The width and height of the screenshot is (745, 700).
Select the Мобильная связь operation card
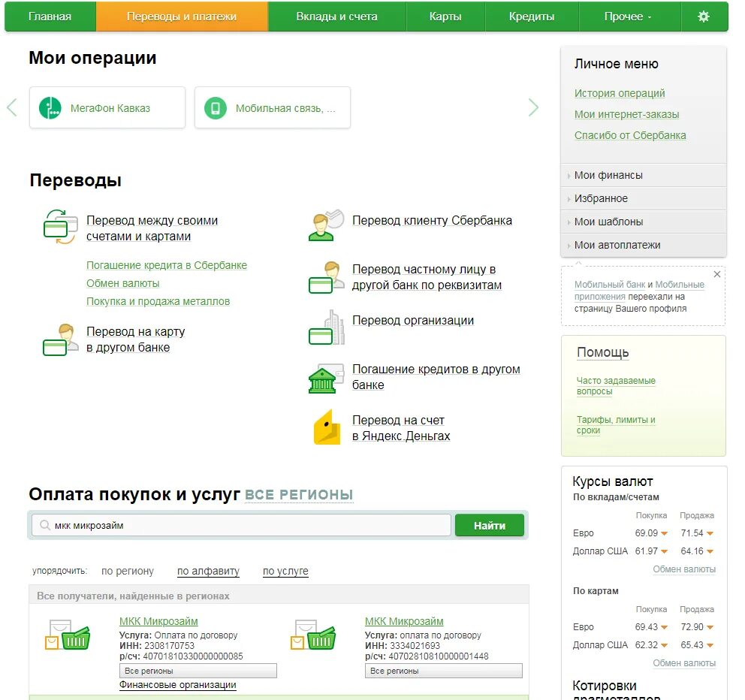coord(273,108)
